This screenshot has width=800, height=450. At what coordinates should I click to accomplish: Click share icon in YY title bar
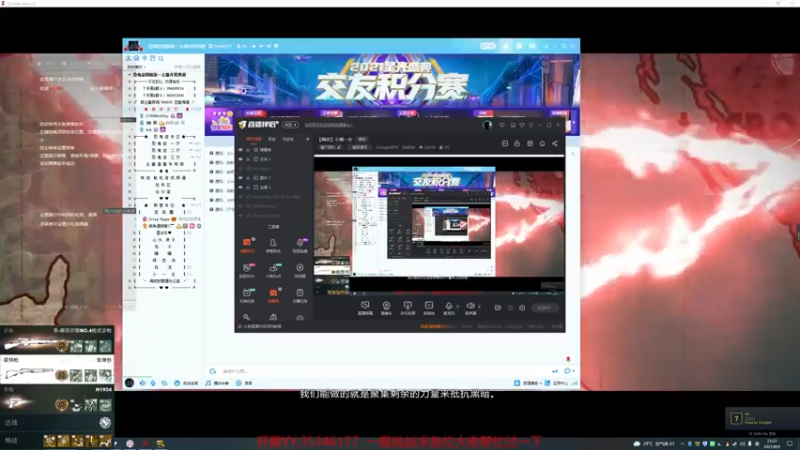pos(269,46)
